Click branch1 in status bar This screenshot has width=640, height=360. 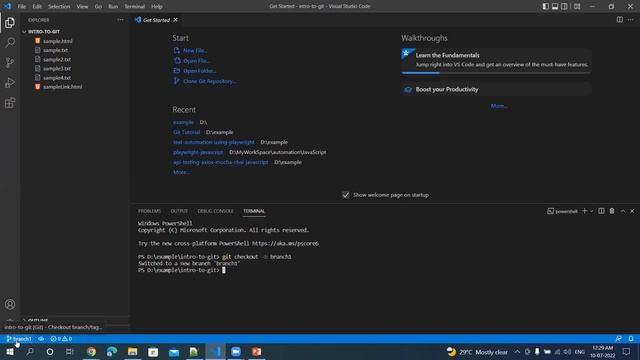19,339
